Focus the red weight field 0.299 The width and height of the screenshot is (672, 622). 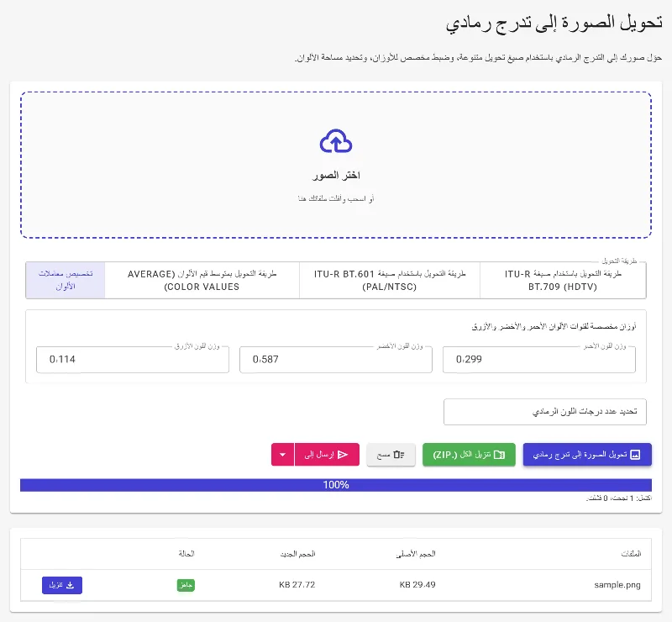tap(539, 360)
